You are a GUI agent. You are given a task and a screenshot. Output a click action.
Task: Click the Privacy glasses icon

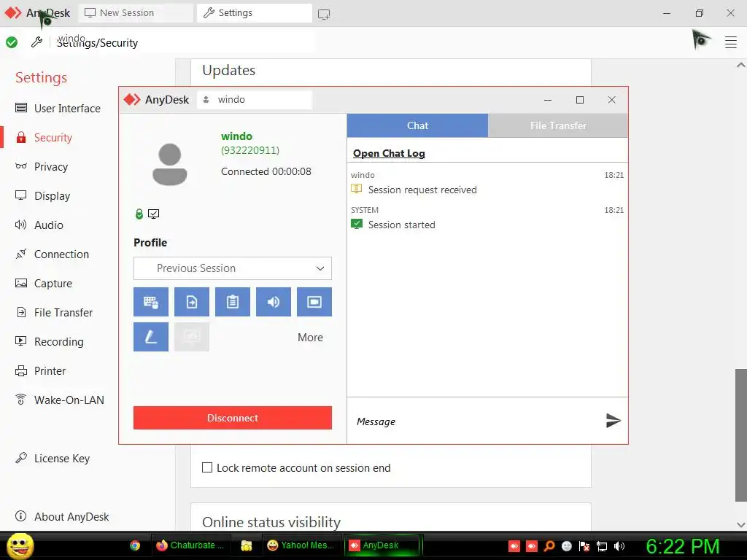click(x=21, y=166)
